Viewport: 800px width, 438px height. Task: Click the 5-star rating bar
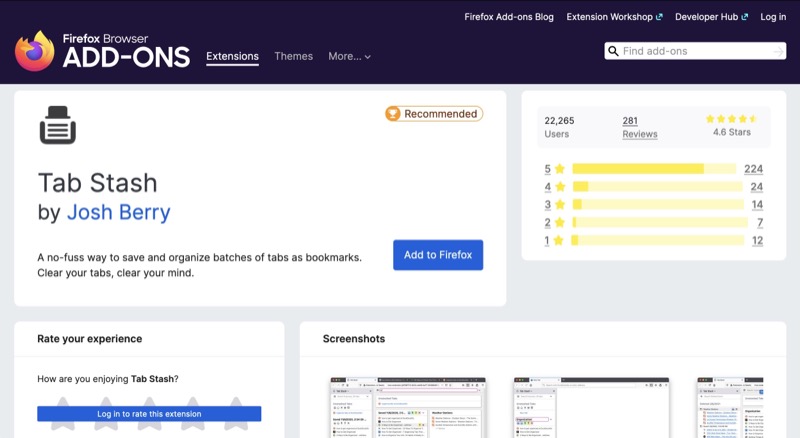tap(654, 168)
